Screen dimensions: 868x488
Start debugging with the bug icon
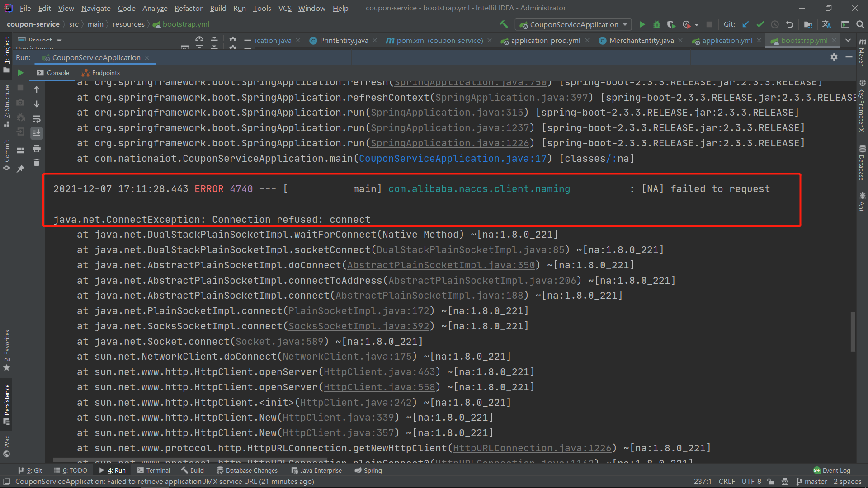coord(657,24)
